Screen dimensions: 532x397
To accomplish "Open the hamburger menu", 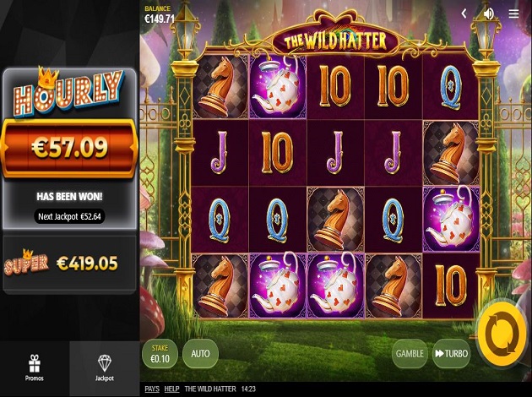I will click(x=513, y=14).
